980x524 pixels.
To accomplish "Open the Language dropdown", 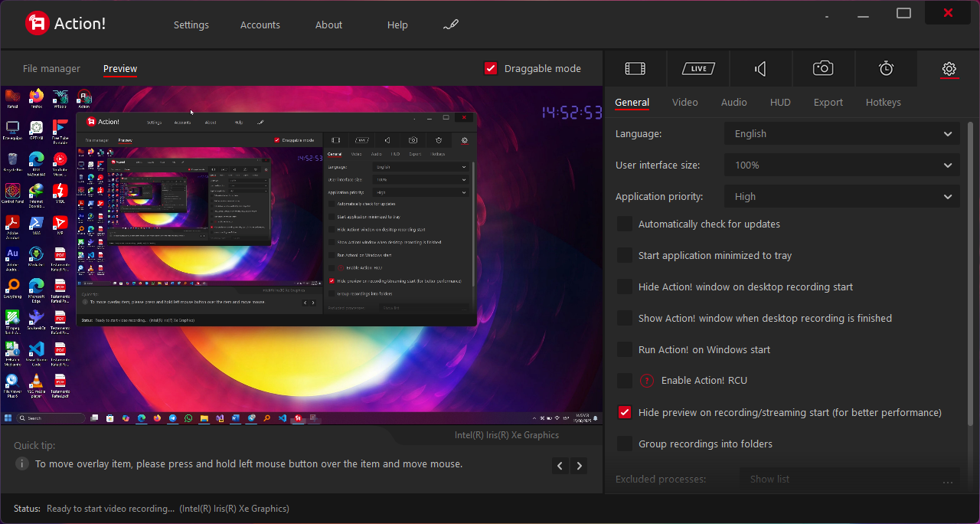I will 842,133.
